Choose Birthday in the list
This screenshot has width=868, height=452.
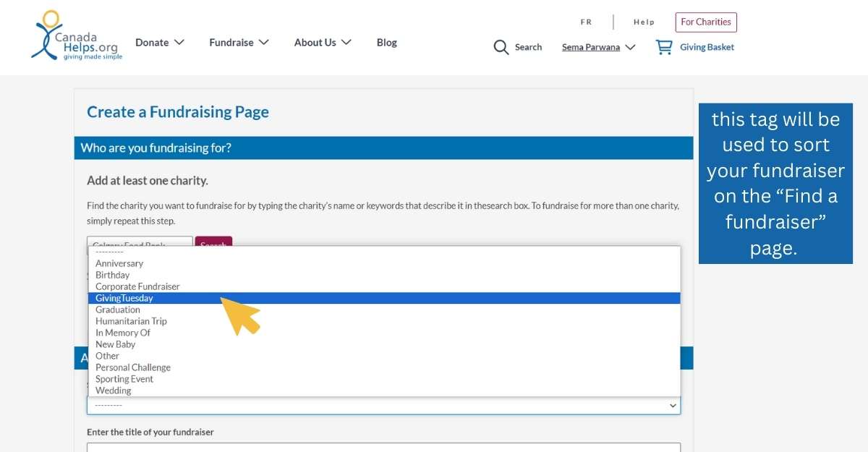113,275
